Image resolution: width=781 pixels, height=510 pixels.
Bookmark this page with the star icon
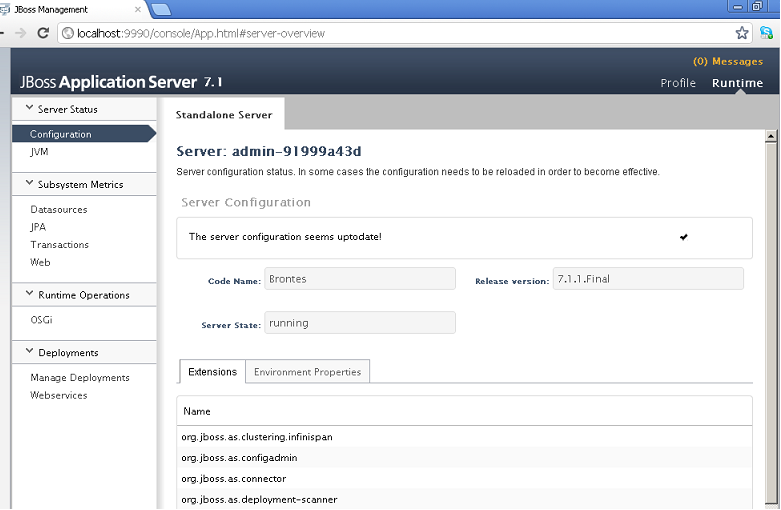click(x=742, y=33)
